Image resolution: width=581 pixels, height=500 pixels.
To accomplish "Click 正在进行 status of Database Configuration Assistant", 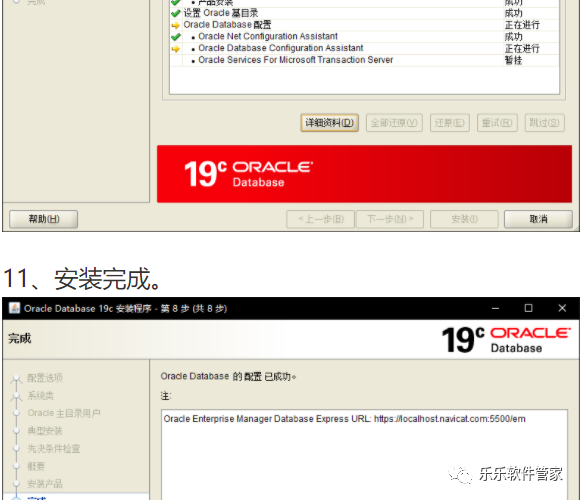I will click(x=522, y=49).
